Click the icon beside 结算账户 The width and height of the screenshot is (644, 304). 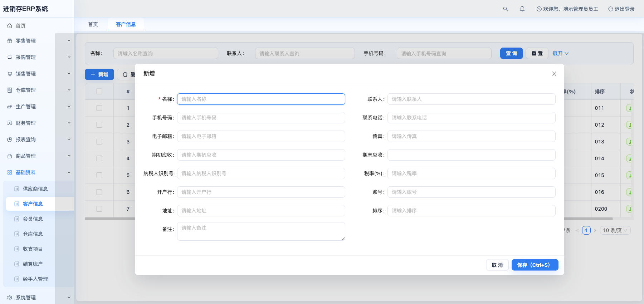17,264
